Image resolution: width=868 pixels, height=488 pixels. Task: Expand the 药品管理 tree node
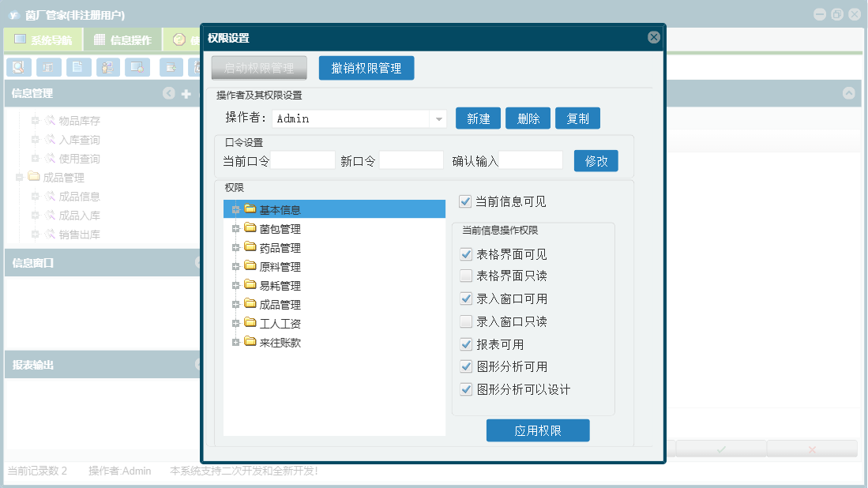coord(236,247)
